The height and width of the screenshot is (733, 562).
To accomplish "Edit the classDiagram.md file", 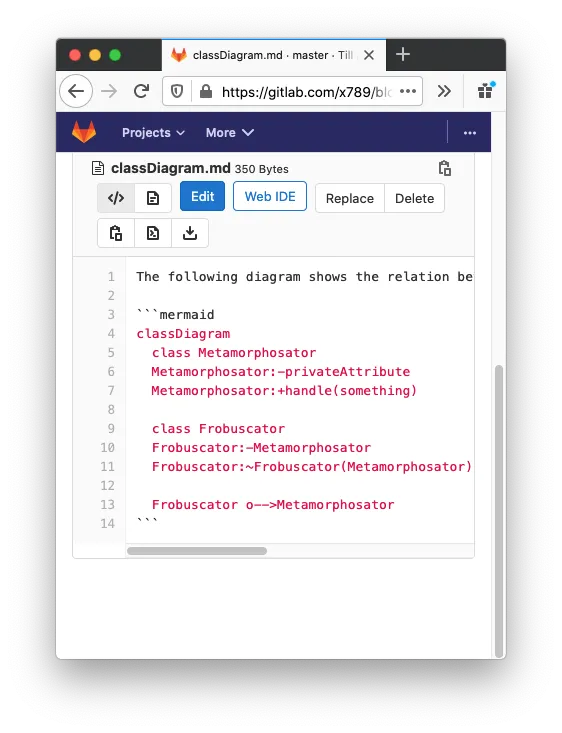I will 202,196.
